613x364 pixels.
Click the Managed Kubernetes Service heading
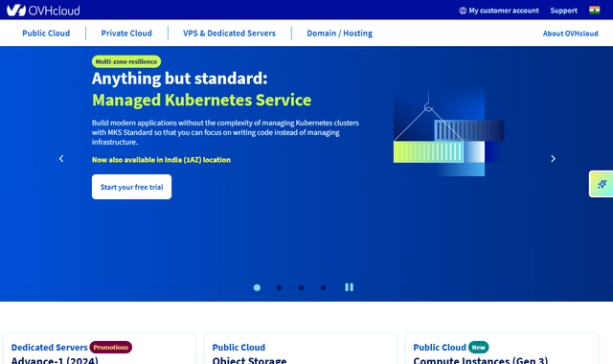[x=202, y=100]
